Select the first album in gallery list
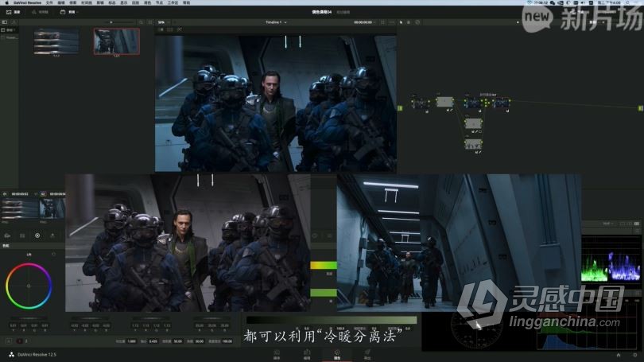 coord(9,30)
